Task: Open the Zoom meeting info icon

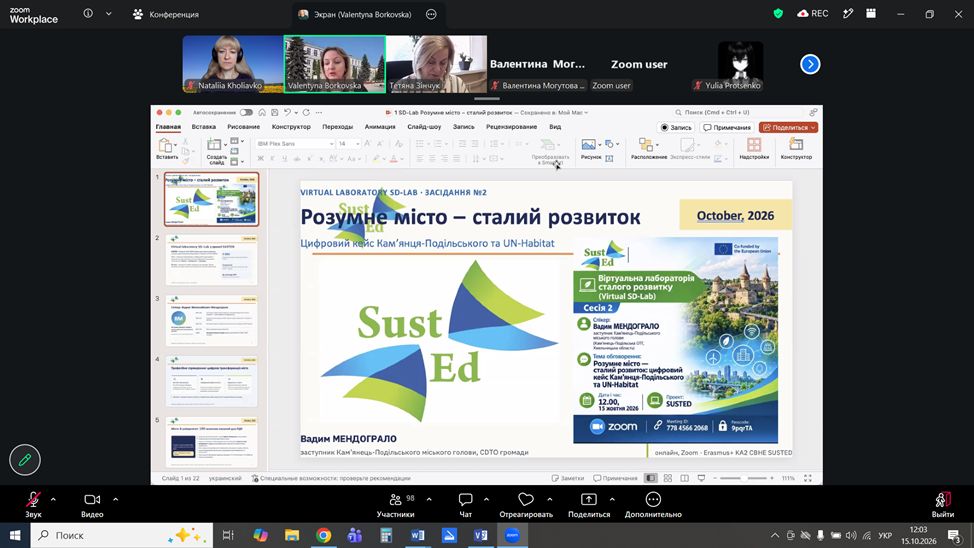Action: (88, 14)
